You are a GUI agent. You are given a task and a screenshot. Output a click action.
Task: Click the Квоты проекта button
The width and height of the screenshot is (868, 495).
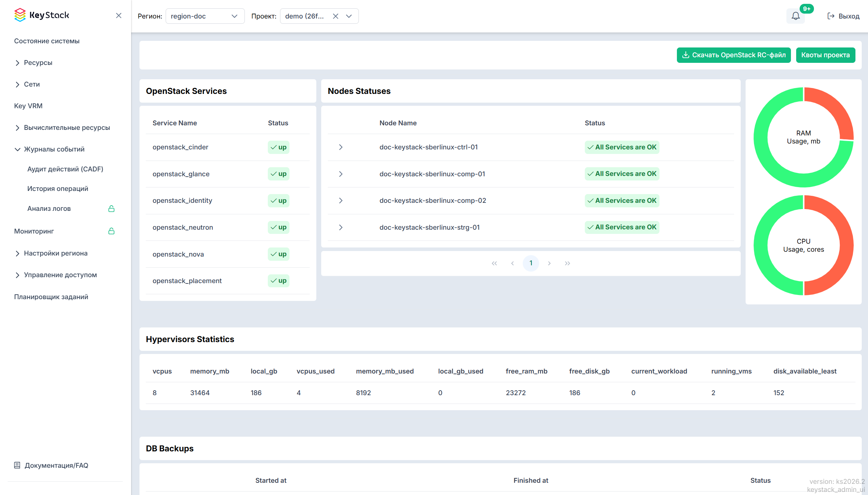click(x=825, y=55)
